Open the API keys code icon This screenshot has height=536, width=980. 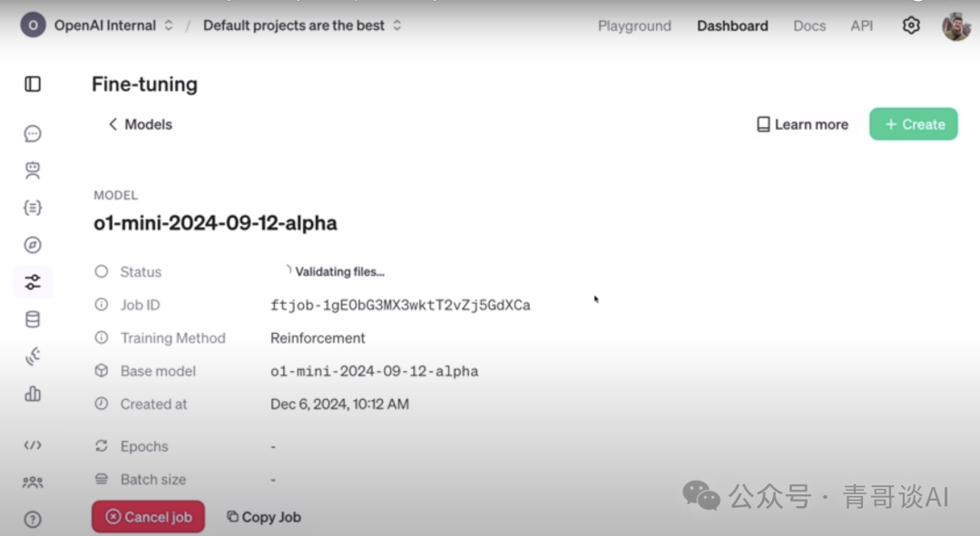[x=33, y=445]
